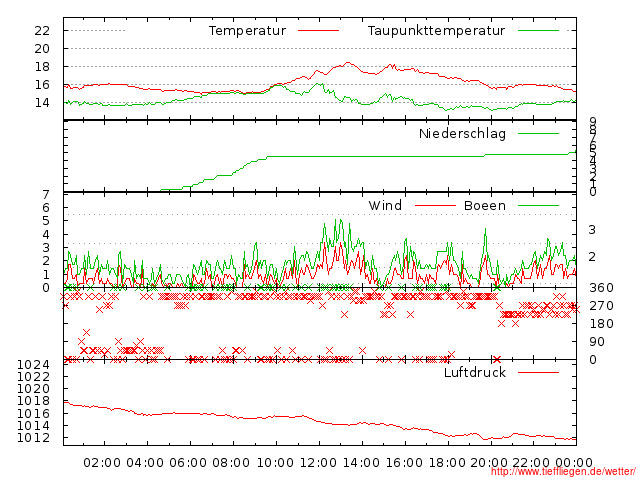Click the 02:00 time axis label
640x480 pixels.
(x=102, y=462)
